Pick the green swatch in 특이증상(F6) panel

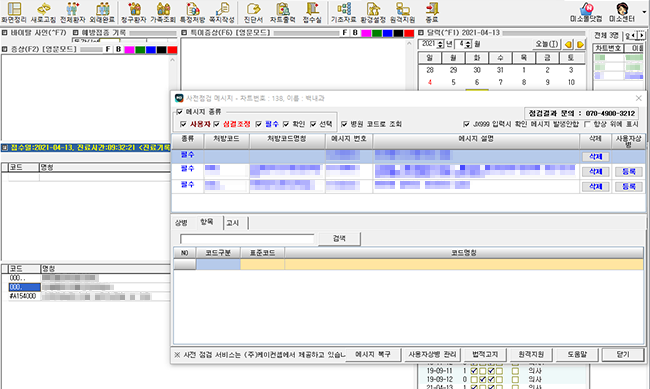tap(377, 33)
